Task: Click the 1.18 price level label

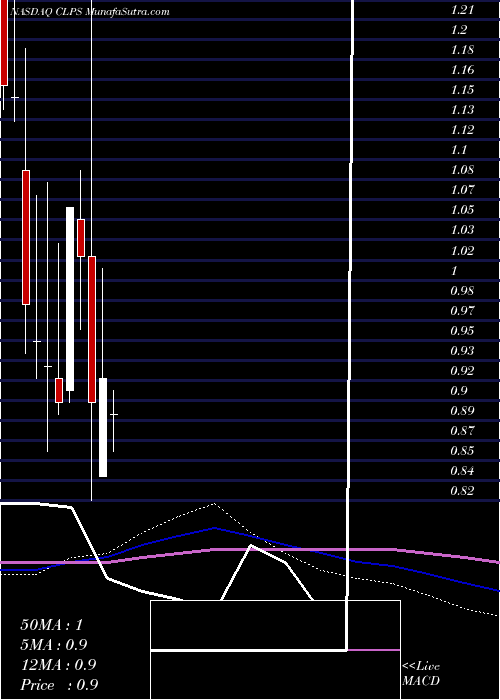Action: (x=462, y=50)
